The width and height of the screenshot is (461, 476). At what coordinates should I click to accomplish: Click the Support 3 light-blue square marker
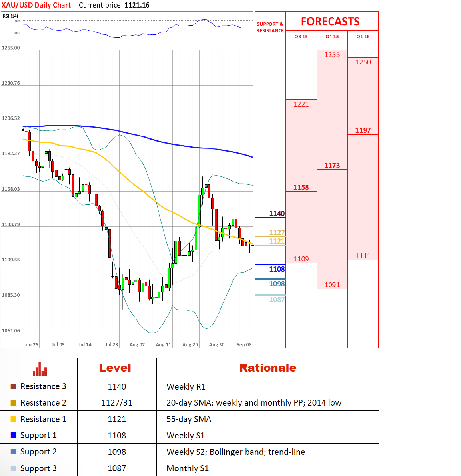tap(14, 468)
